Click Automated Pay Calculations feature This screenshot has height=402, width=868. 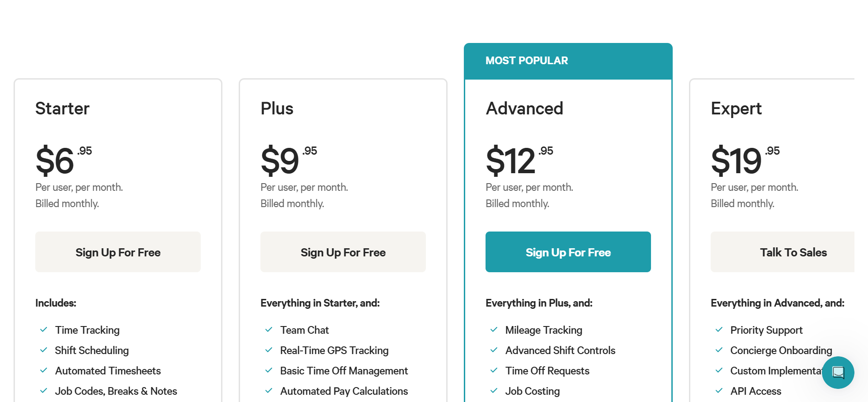(x=344, y=391)
